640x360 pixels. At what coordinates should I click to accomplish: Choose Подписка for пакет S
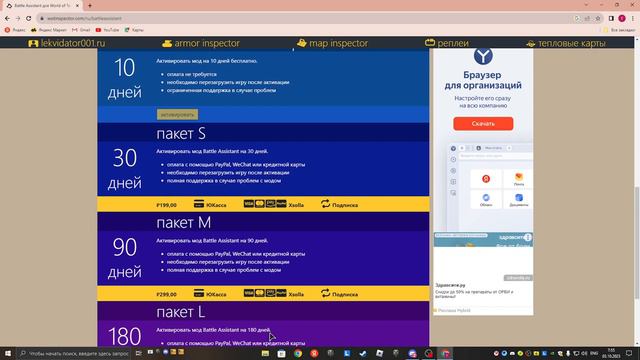click(x=340, y=204)
